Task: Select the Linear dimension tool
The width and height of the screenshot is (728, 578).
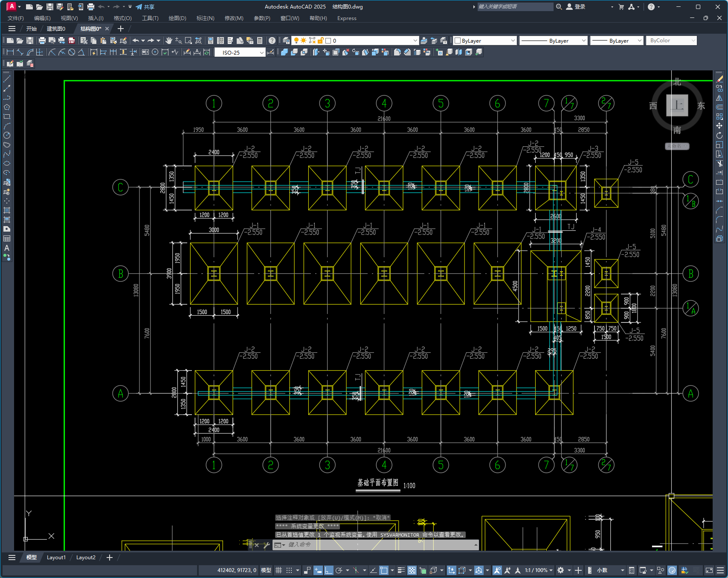Action: pos(10,52)
